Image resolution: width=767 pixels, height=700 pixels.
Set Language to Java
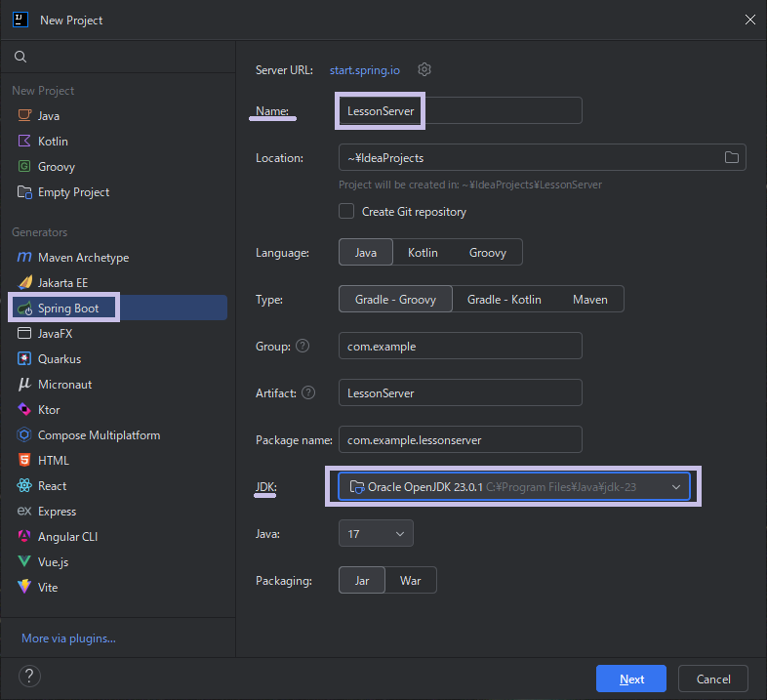[365, 252]
